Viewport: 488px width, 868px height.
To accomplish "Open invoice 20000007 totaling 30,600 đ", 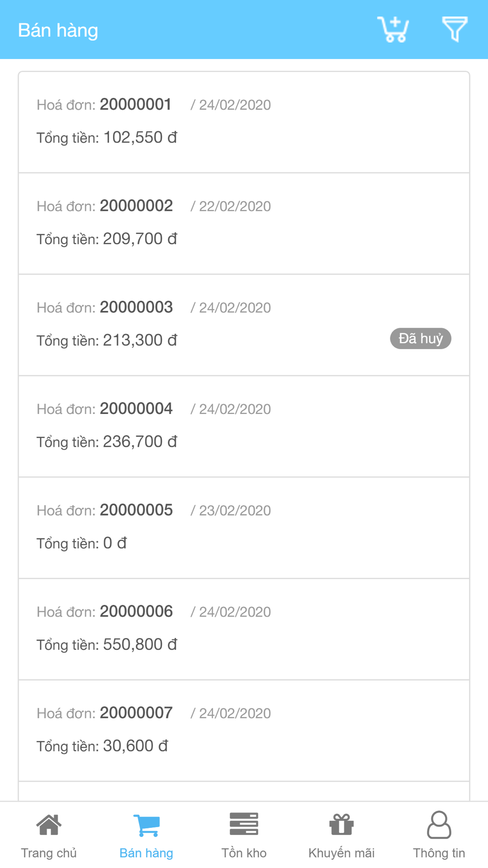I will [x=244, y=731].
